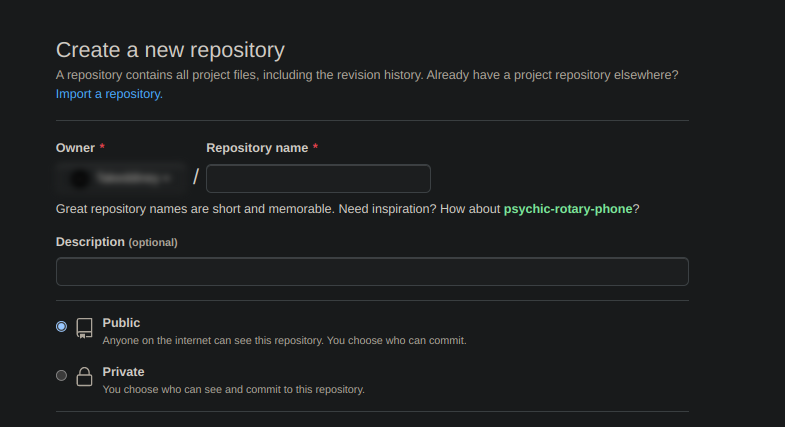Click the Public option label

pos(121,323)
